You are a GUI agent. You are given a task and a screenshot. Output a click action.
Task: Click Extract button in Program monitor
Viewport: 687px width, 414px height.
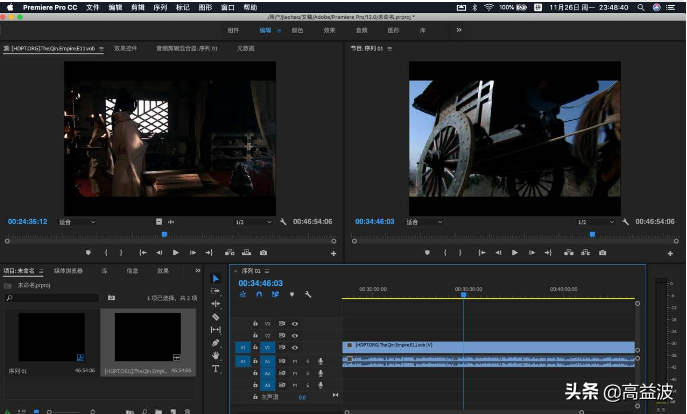coord(585,253)
